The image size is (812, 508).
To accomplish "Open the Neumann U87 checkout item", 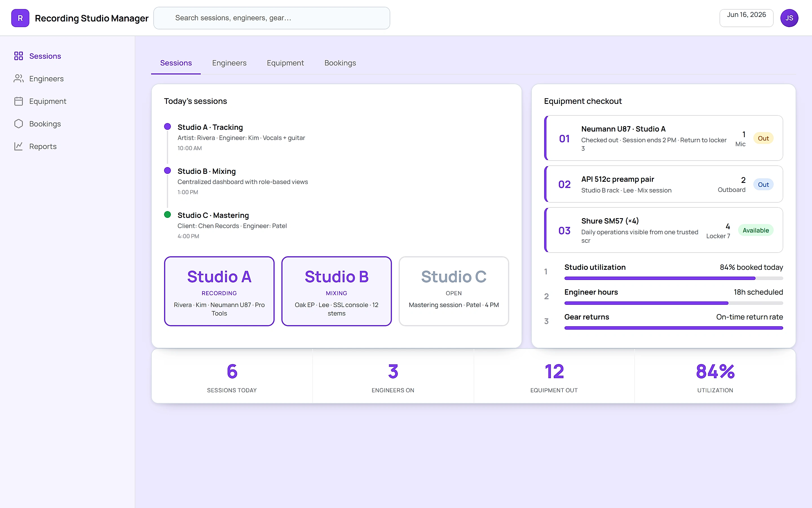I will pos(663,138).
